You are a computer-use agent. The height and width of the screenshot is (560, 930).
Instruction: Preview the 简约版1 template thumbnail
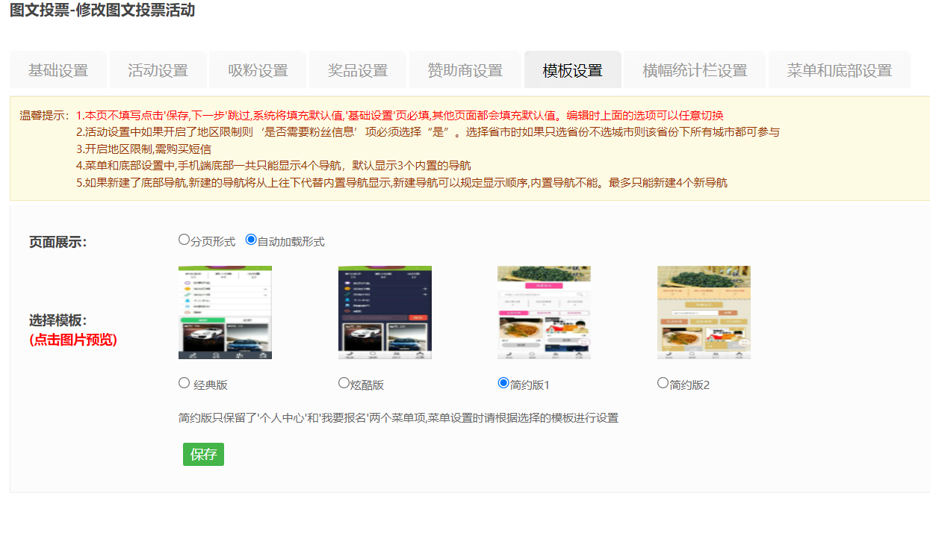(544, 312)
